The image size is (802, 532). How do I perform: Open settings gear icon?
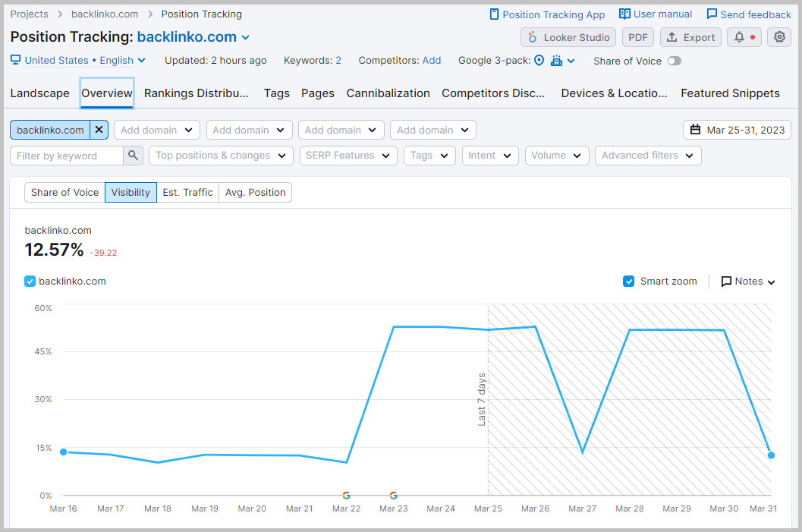(779, 37)
